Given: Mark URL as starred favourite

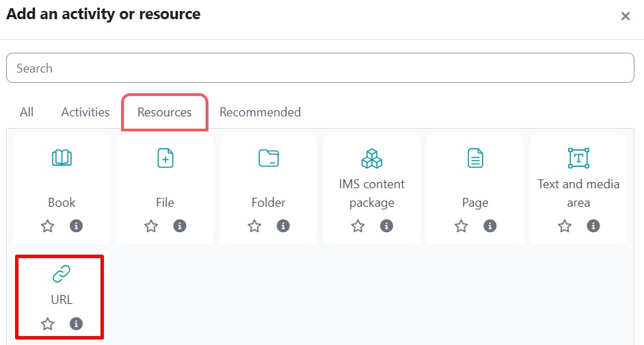Looking at the screenshot, I should tap(48, 324).
